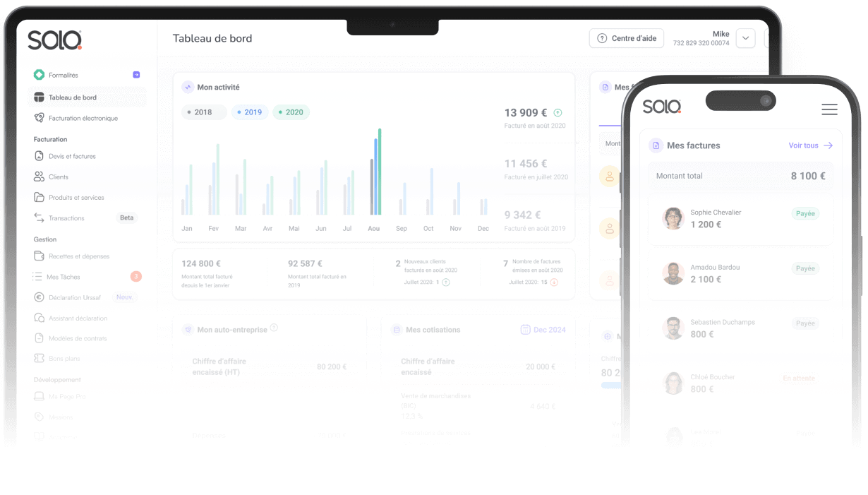The width and height of the screenshot is (868, 495).
Task: Open the hamburger menu on the phone
Action: pyautogui.click(x=829, y=109)
